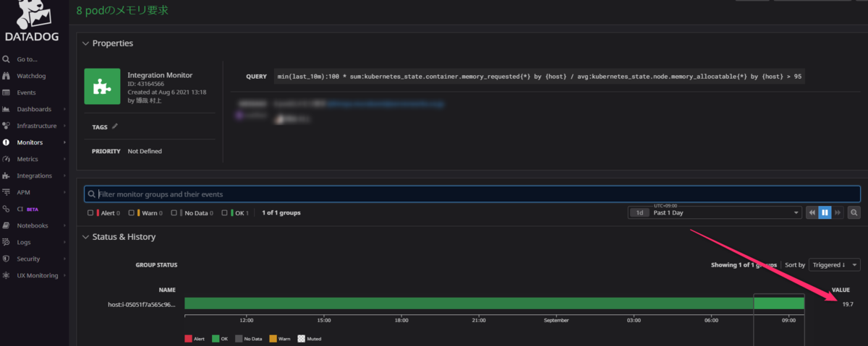Viewport: 868px width, 346px height.
Task: Click the Events sidebar icon
Action: click(6, 92)
